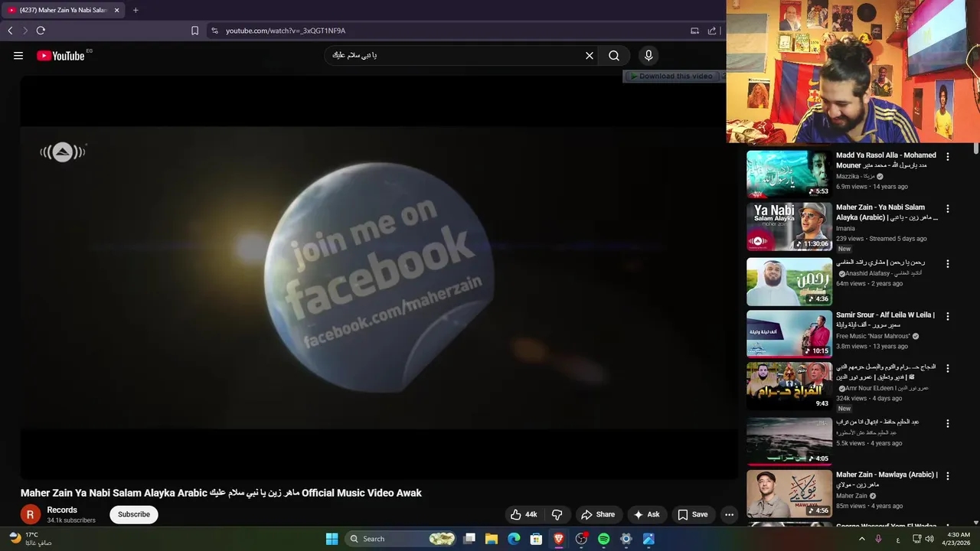Like the video with 44k thumbs up
This screenshot has height=551, width=980.
(x=524, y=514)
